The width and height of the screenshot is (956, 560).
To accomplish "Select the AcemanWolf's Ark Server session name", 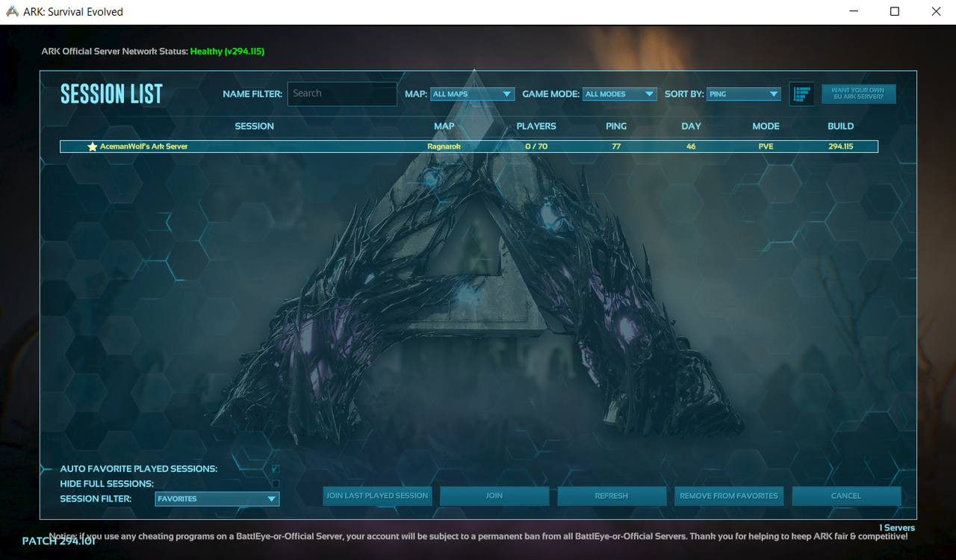I will pos(144,147).
